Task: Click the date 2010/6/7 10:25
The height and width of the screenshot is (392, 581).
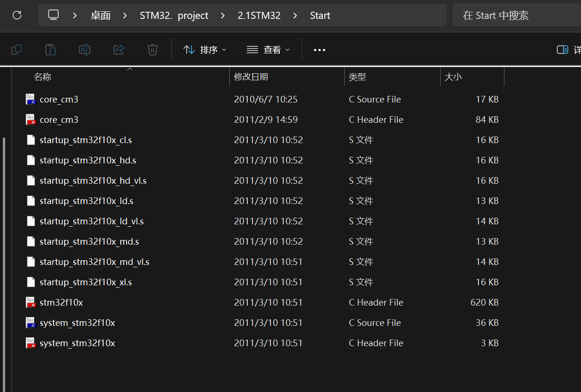Action: click(266, 99)
